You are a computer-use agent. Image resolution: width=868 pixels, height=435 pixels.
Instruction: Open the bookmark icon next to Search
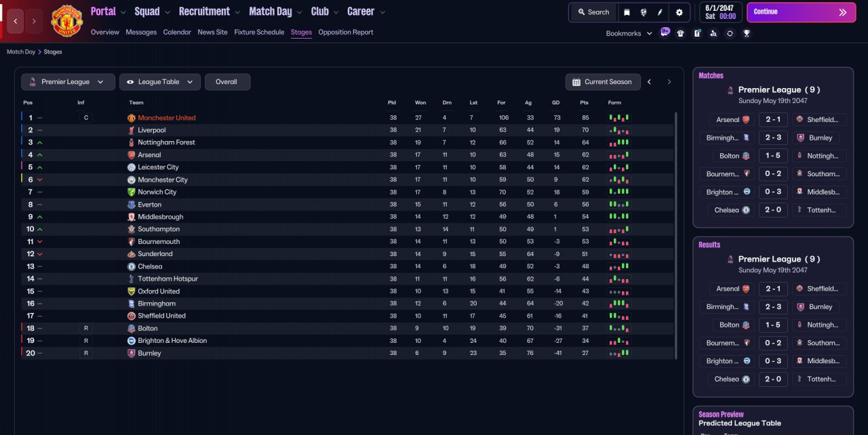[x=627, y=12]
